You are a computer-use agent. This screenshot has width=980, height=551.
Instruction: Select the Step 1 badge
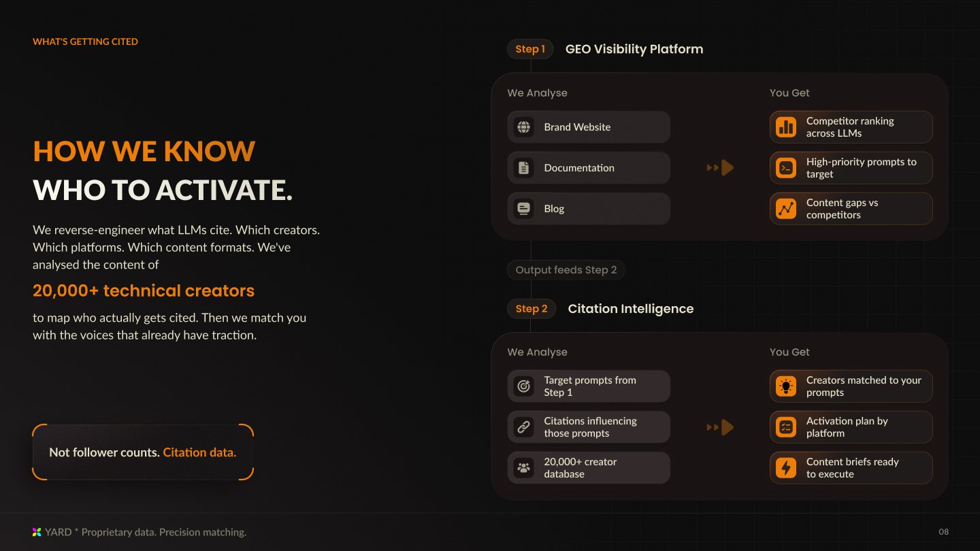pyautogui.click(x=530, y=49)
